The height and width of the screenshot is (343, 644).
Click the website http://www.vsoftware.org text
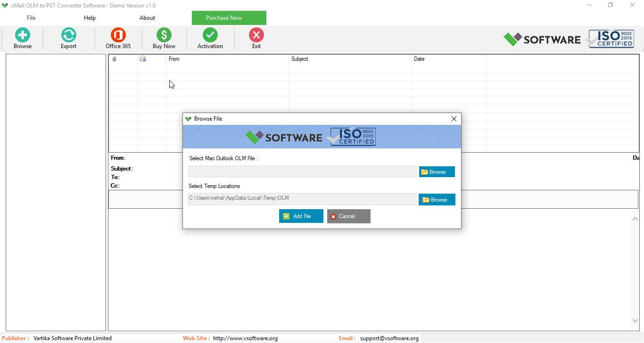pos(245,338)
